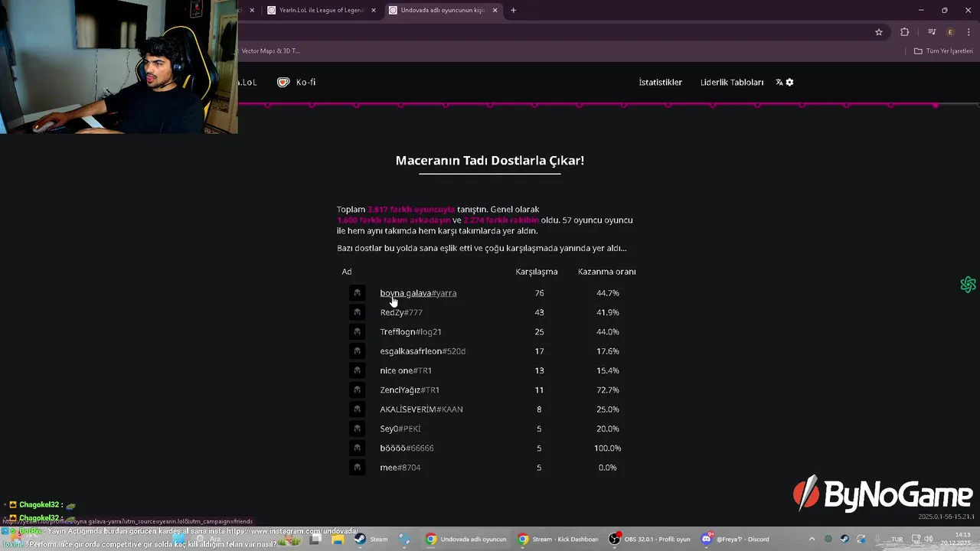Open the İstatistikler menu

pyautogui.click(x=660, y=82)
